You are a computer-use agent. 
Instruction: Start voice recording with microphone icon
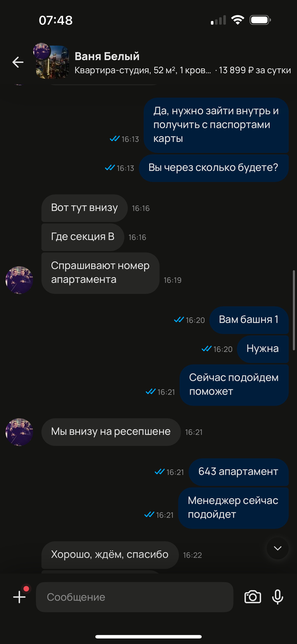(277, 597)
